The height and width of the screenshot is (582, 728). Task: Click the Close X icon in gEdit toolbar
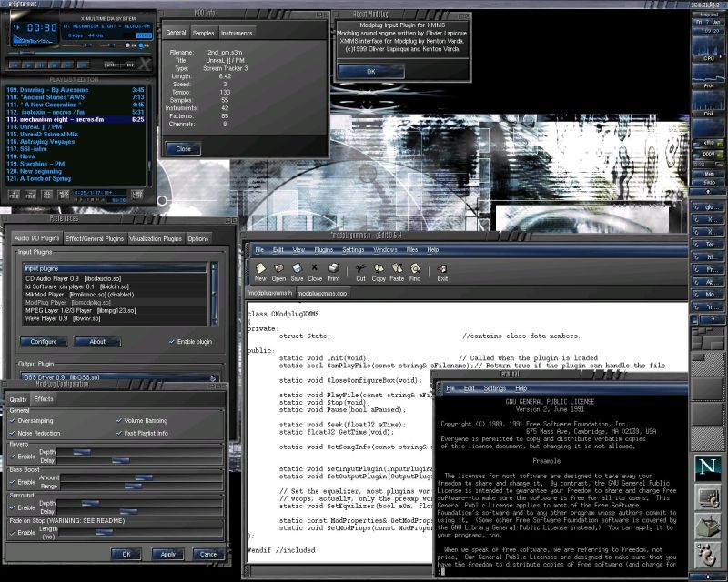point(315,272)
